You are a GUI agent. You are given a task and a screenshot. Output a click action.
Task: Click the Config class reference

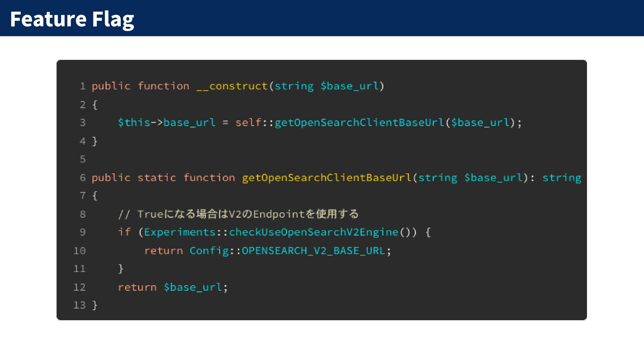click(x=209, y=251)
